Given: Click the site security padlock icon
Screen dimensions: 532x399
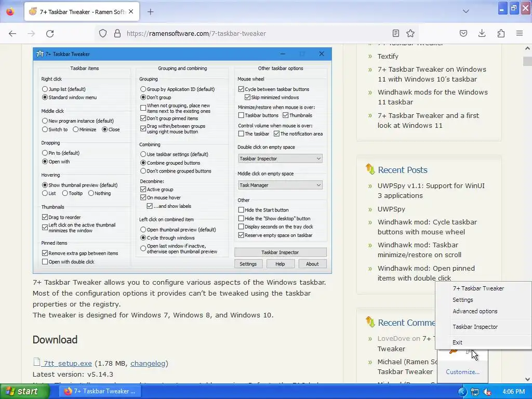Looking at the screenshot, I should click(117, 33).
